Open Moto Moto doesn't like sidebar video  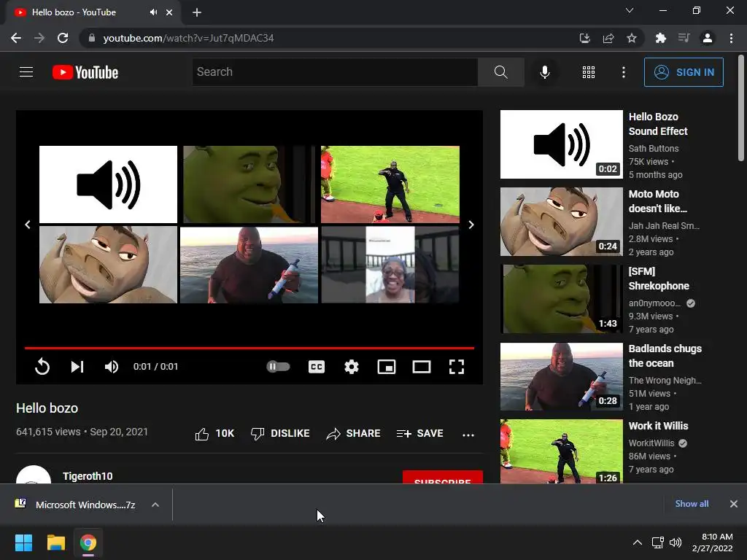[562, 222]
